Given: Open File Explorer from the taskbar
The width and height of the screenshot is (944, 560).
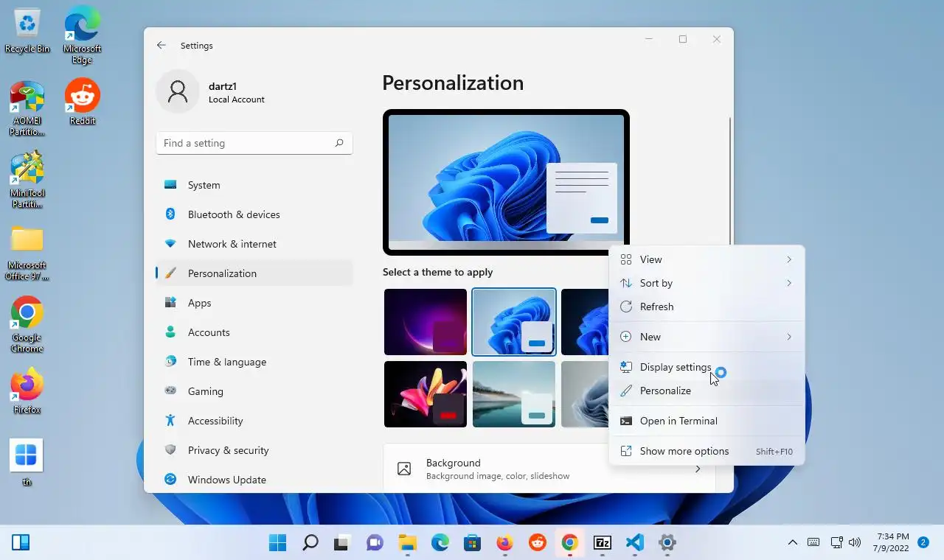Looking at the screenshot, I should (408, 543).
